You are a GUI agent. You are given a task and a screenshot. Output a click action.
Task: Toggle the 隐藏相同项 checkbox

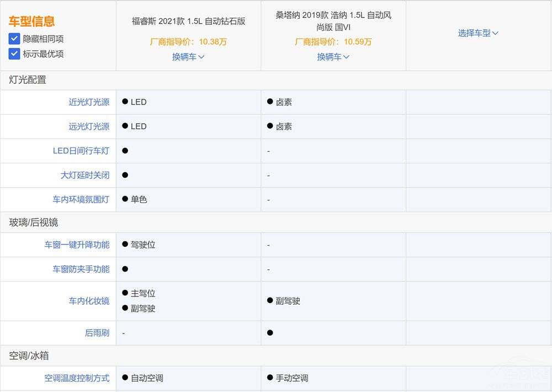pos(14,39)
